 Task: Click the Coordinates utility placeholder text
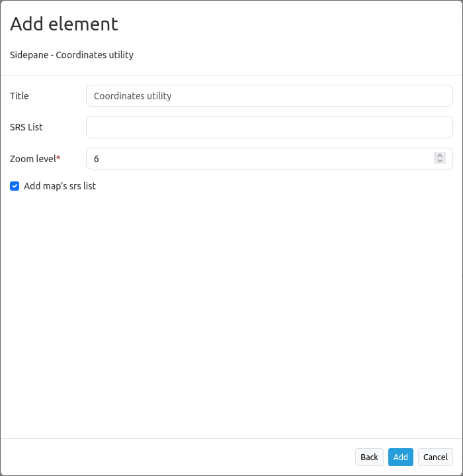coord(132,95)
